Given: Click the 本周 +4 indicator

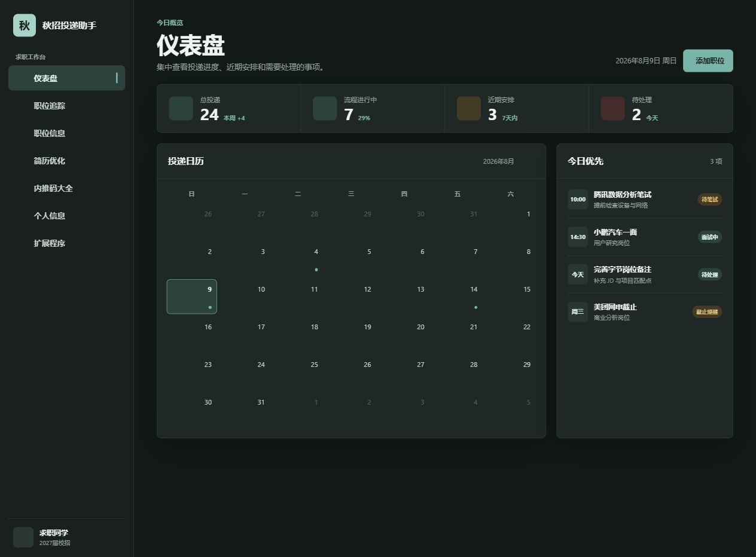Looking at the screenshot, I should coord(234,118).
